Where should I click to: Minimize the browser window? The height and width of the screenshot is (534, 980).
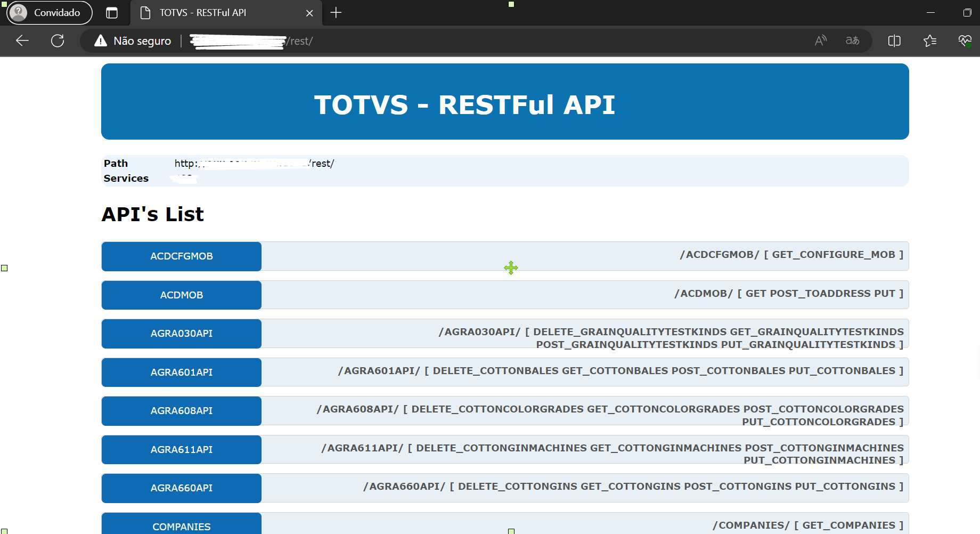click(x=930, y=13)
